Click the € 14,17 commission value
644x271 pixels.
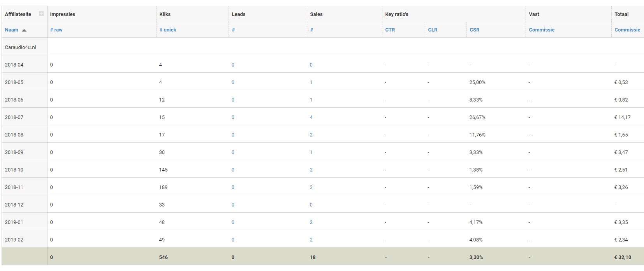[622, 117]
